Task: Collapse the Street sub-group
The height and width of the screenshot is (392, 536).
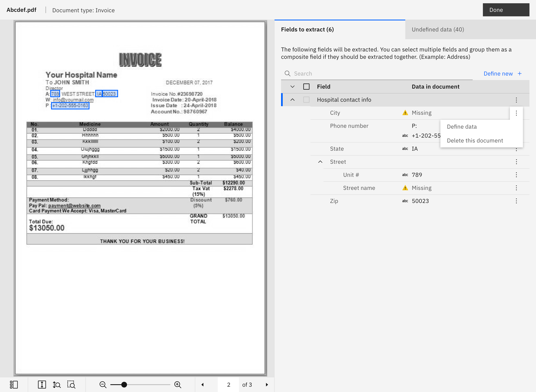Action: [320, 162]
